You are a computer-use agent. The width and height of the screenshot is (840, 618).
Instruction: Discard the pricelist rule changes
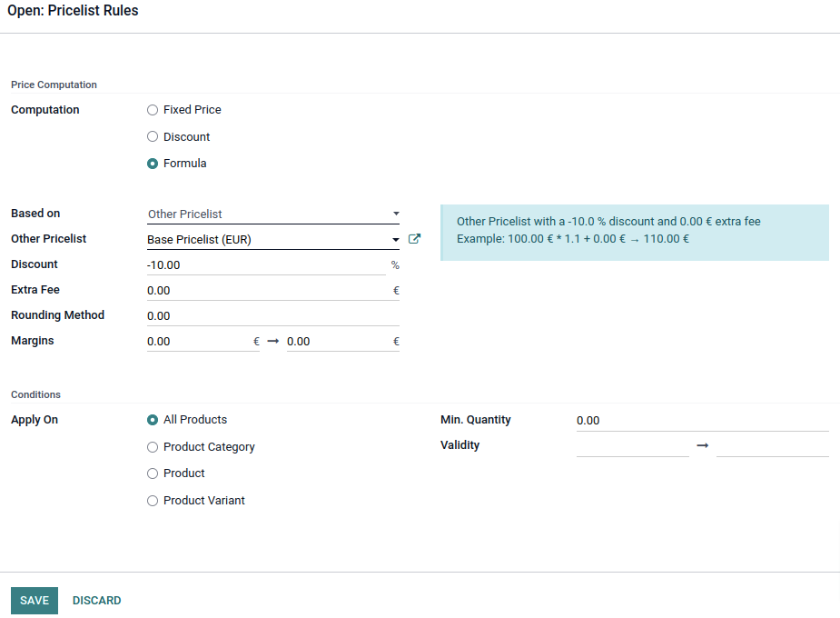97,601
